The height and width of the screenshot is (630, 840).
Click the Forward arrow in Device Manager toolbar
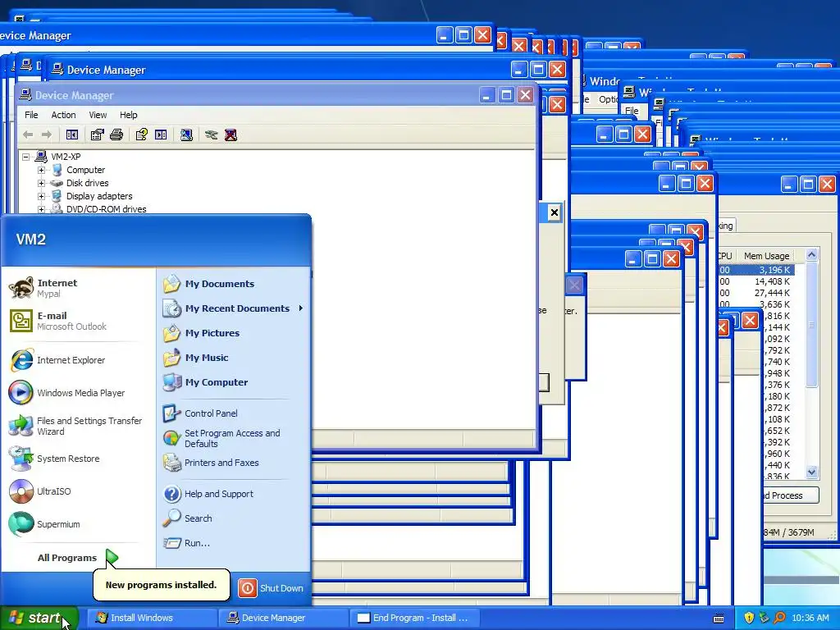(47, 135)
